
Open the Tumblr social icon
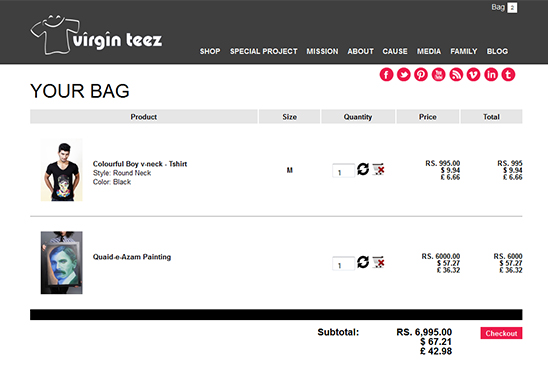pyautogui.click(x=509, y=74)
